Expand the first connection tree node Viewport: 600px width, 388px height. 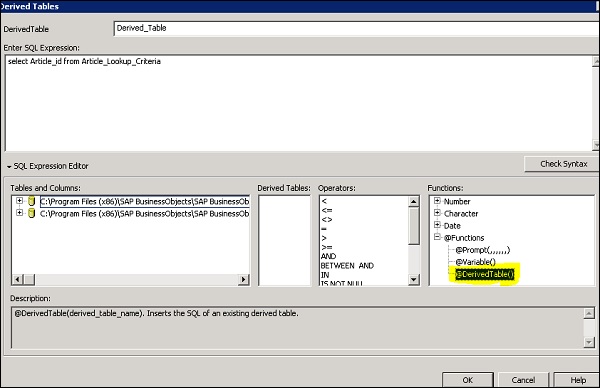[19, 201]
